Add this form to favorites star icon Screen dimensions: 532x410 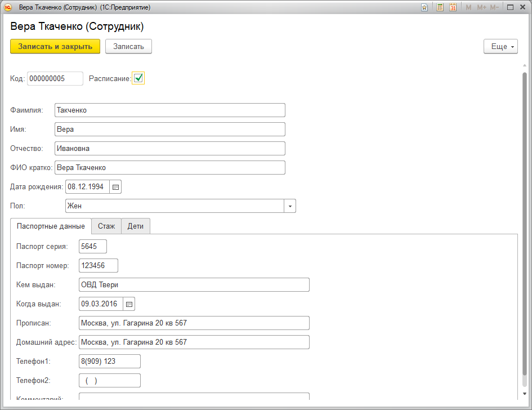pos(424,7)
